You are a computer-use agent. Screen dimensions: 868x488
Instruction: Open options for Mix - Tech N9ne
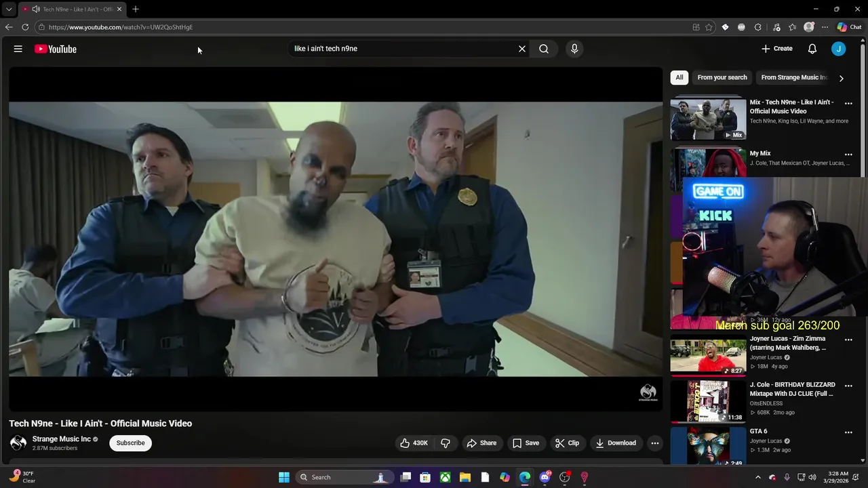(x=848, y=104)
